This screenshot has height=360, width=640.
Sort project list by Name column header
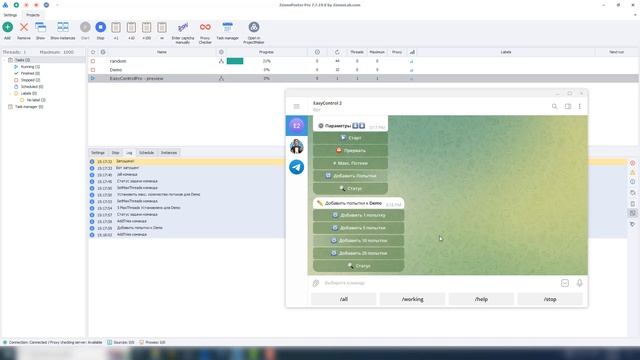(x=162, y=52)
